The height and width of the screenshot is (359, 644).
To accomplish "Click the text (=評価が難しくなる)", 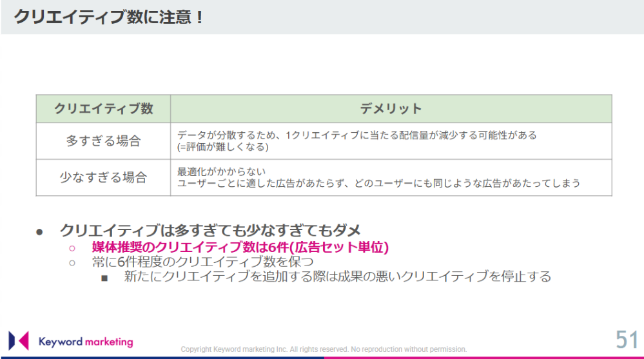I will [x=222, y=147].
